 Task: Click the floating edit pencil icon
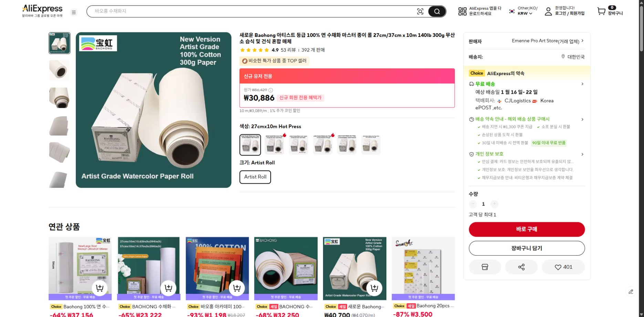tap(631, 292)
